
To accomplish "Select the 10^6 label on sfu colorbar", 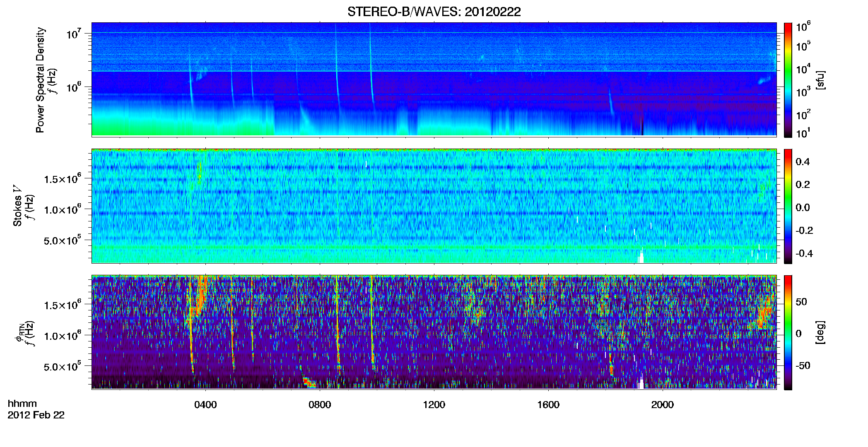I will click(x=803, y=26).
